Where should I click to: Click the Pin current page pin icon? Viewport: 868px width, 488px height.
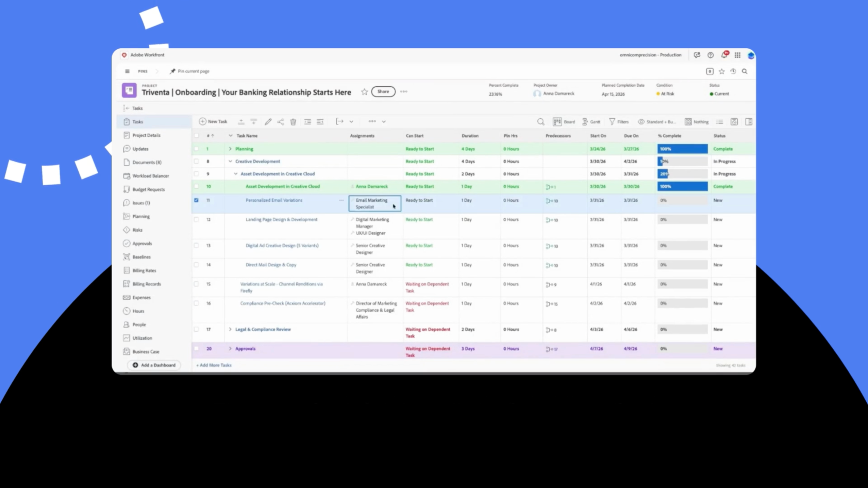pyautogui.click(x=173, y=71)
